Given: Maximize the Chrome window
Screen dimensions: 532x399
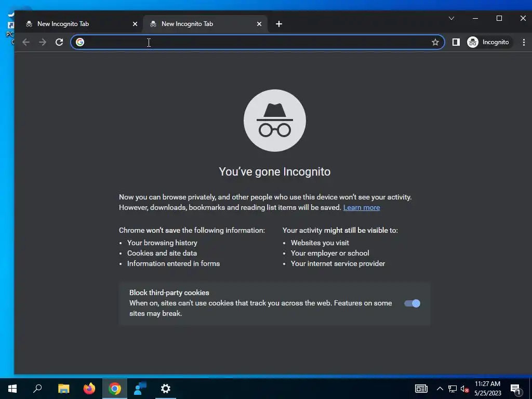Looking at the screenshot, I should [499, 18].
